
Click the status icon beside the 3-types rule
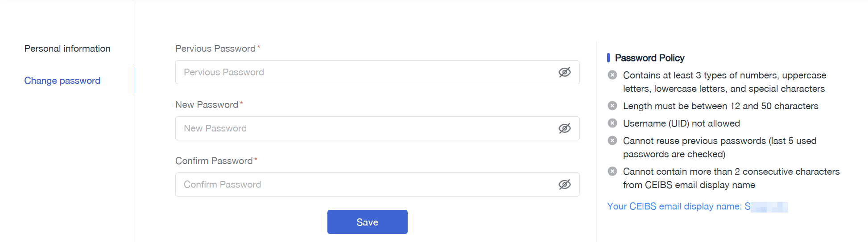[x=612, y=75]
